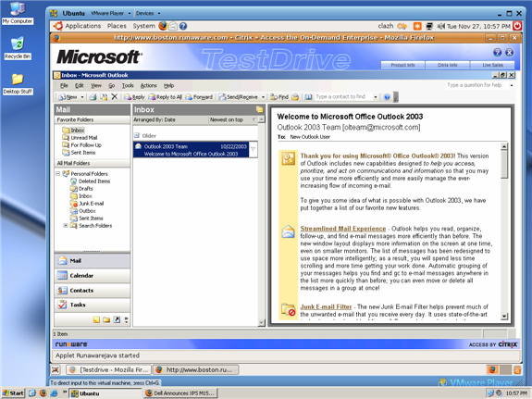The image size is (532, 399).
Task: Click the Print icon in Outlook toolbar
Action: (x=93, y=97)
